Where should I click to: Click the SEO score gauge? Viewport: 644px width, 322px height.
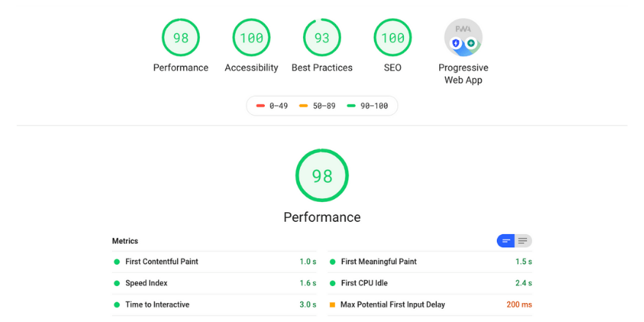[x=392, y=38]
